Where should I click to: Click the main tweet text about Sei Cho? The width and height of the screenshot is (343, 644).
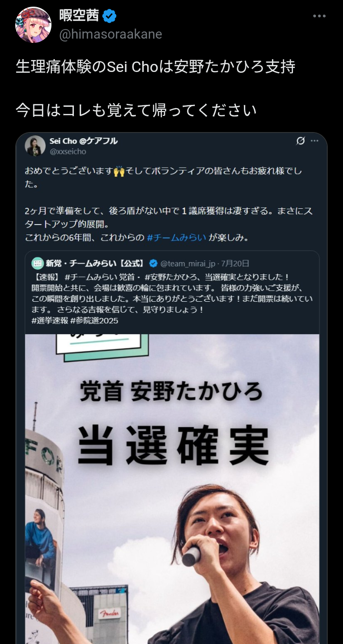tap(156, 67)
